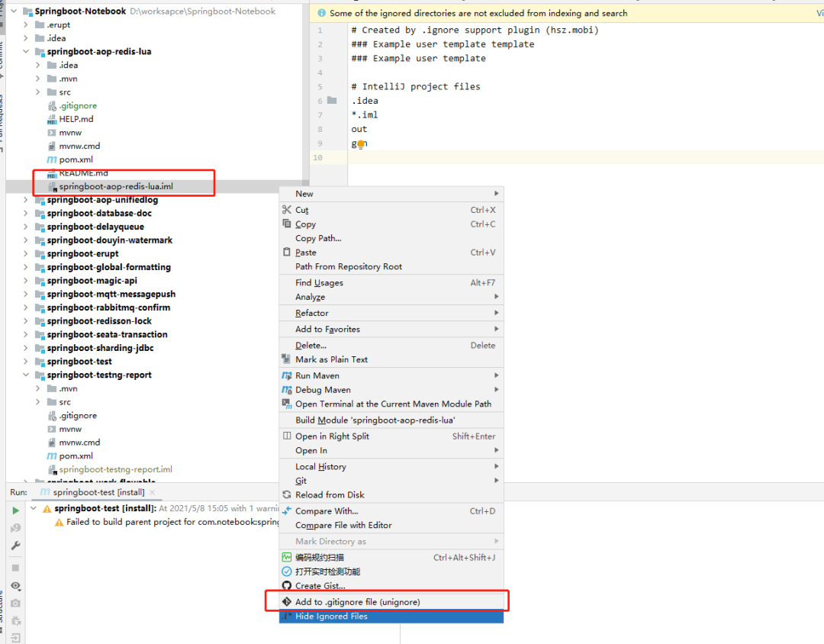Click the green Run rerun play icon
This screenshot has height=644, width=824.
point(16,510)
